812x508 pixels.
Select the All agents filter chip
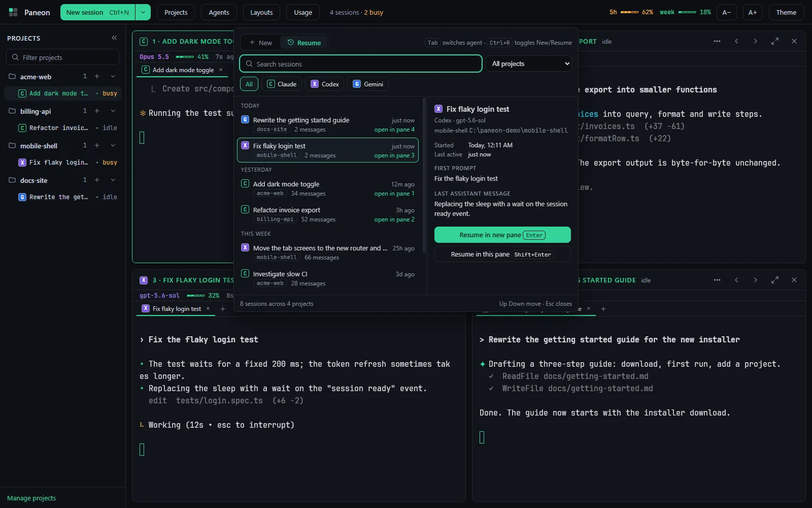tap(249, 84)
